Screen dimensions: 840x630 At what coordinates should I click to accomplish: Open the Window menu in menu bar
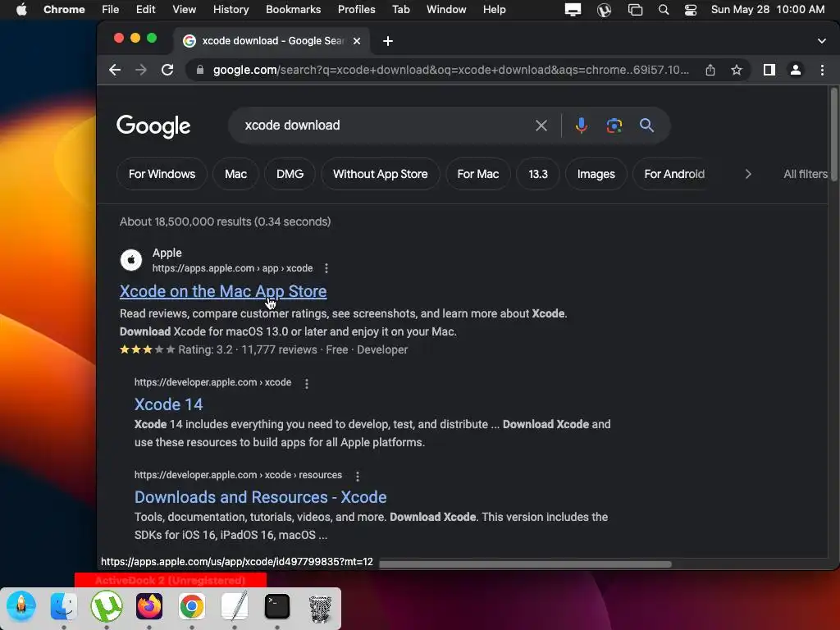coord(445,10)
